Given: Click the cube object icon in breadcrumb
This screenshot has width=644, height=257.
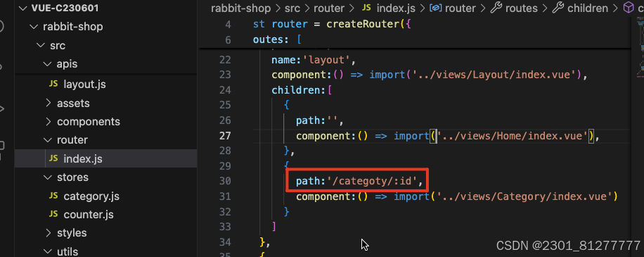Looking at the screenshot, I should [629, 8].
